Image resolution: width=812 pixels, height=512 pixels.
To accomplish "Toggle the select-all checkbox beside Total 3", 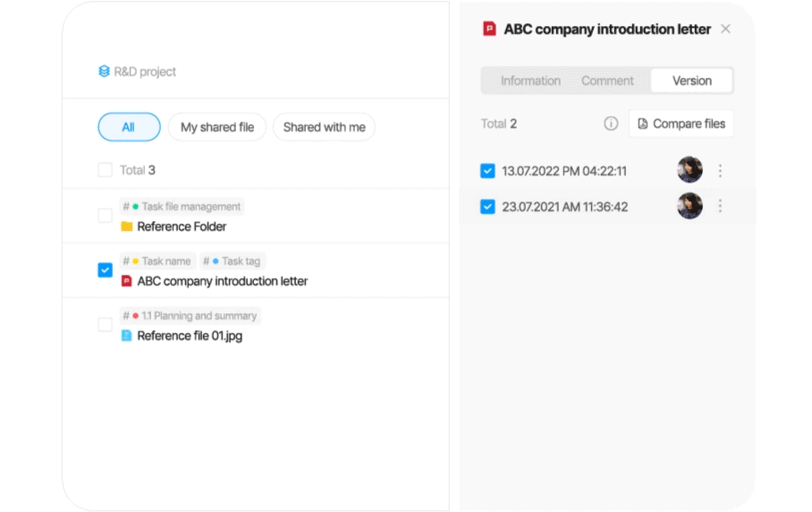I will click(106, 170).
